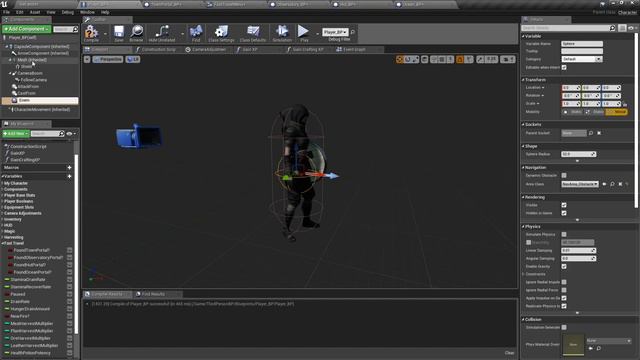
Task: Click search icon in Components panel
Action: pos(75,29)
